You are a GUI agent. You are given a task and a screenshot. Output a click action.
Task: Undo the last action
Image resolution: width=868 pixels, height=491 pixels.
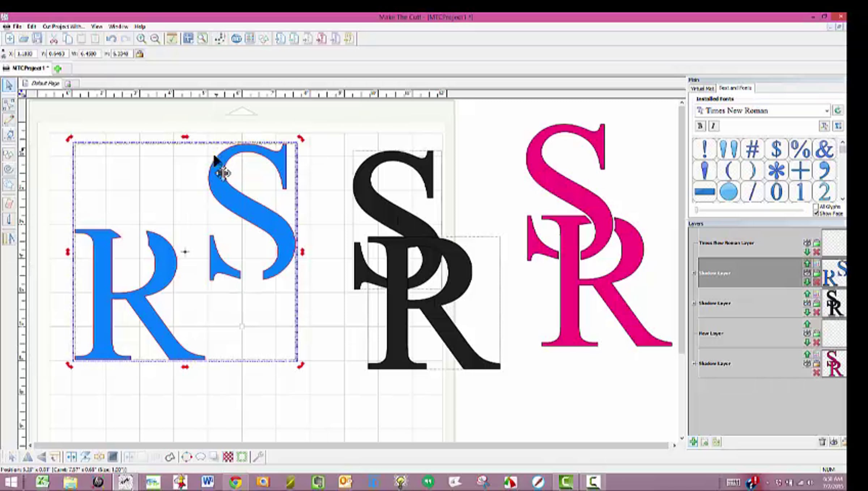point(111,39)
